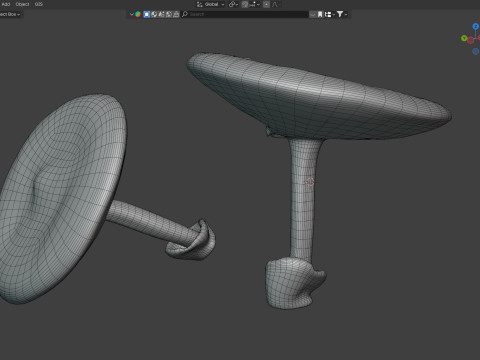Select the sphere-shaped mode icon
The height and width of the screenshot is (360, 480).
154,14
